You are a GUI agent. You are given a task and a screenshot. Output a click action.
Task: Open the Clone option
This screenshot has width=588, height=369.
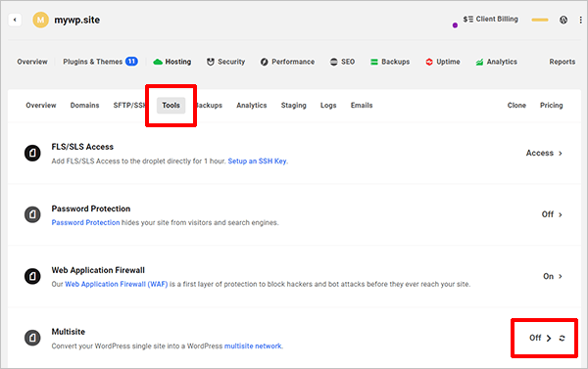point(516,106)
